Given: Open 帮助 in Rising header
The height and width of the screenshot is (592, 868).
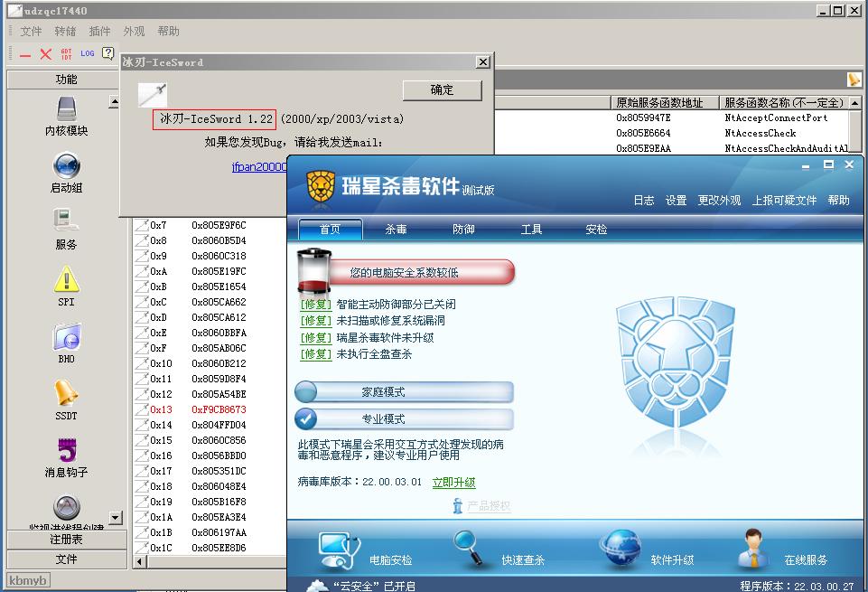Looking at the screenshot, I should [x=839, y=201].
